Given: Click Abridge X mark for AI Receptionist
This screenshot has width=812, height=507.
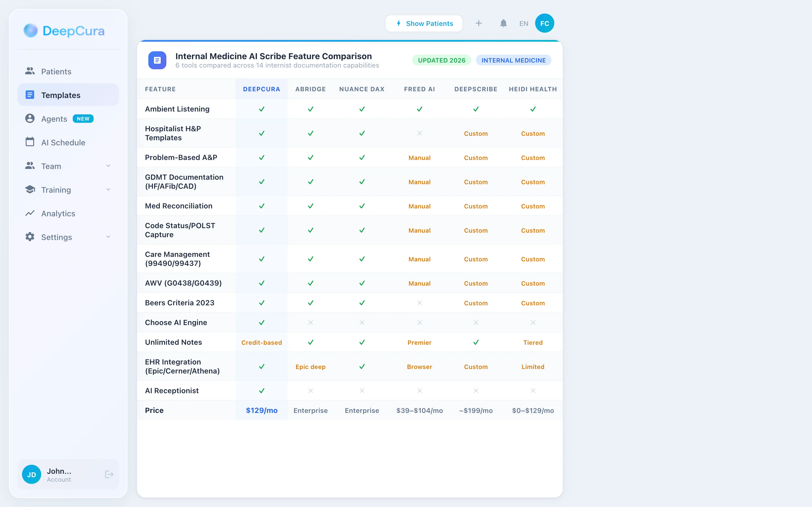Looking at the screenshot, I should pos(311,391).
